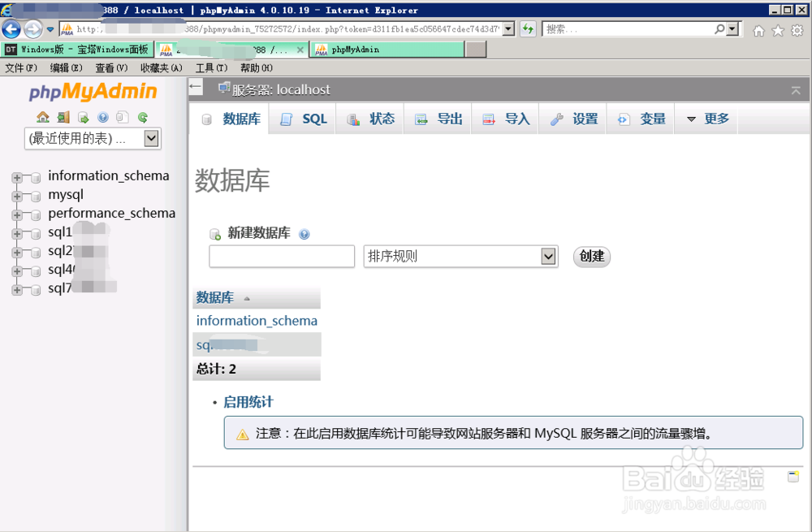This screenshot has height=532, width=812.
Task: Click the IE refresh page icon
Action: click(528, 29)
